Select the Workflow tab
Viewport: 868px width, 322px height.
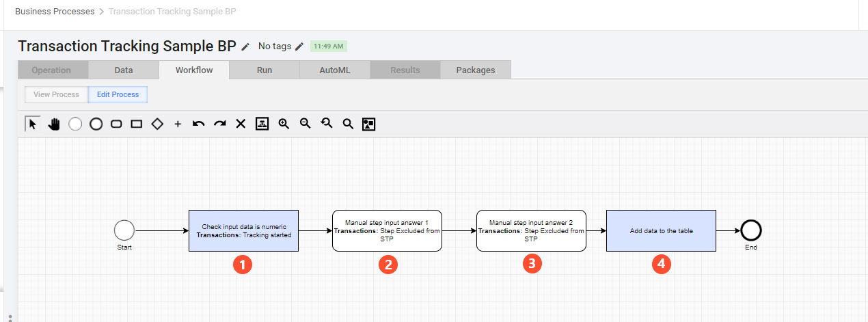194,70
